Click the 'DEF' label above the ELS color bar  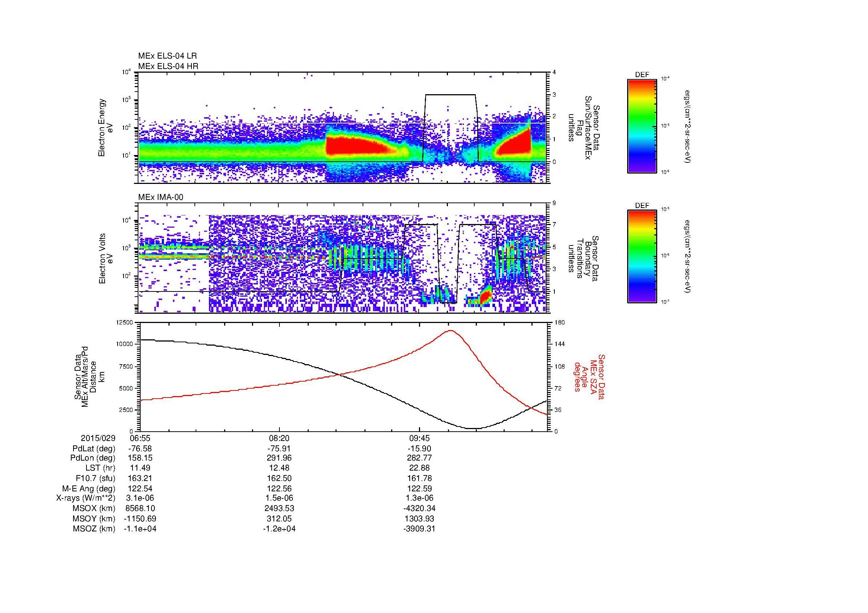pyautogui.click(x=642, y=75)
